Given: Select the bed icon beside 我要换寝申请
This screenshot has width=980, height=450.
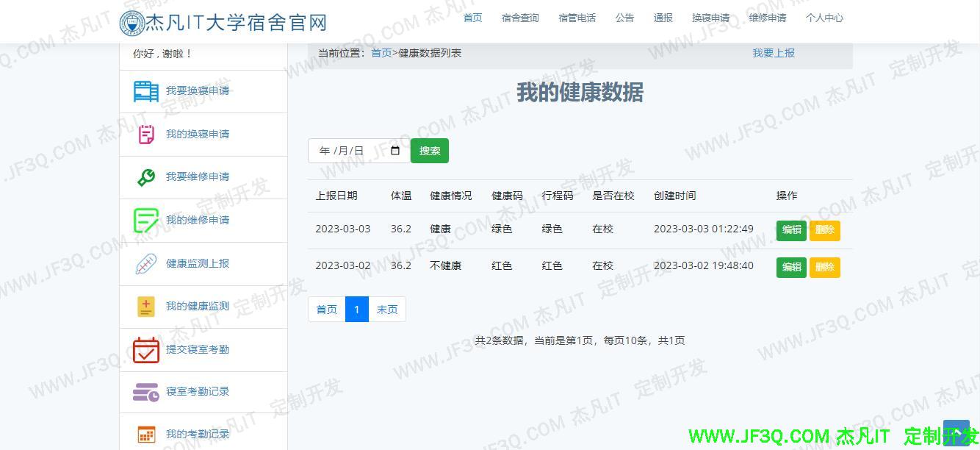Looking at the screenshot, I should tap(145, 91).
